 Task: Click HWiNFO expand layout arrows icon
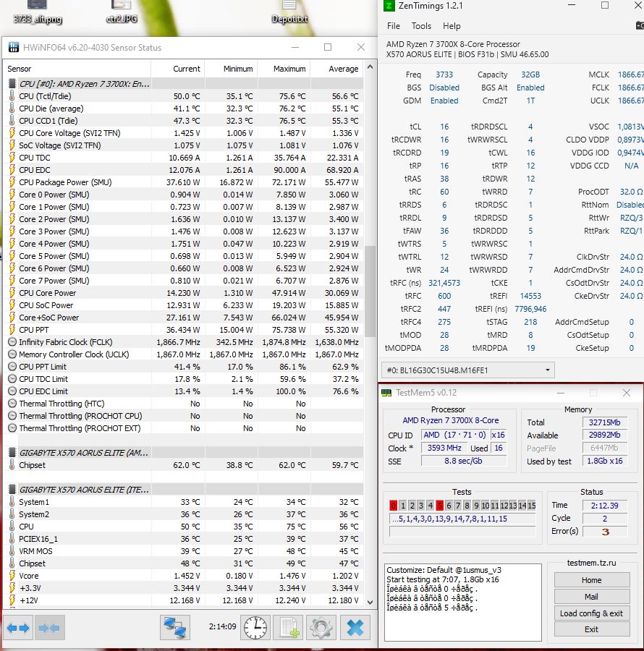(x=18, y=628)
